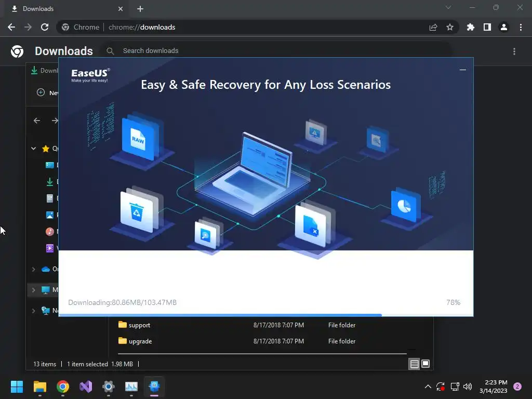Bookmark this tab with the star icon
Image resolution: width=532 pixels, height=399 pixels.
coord(450,27)
